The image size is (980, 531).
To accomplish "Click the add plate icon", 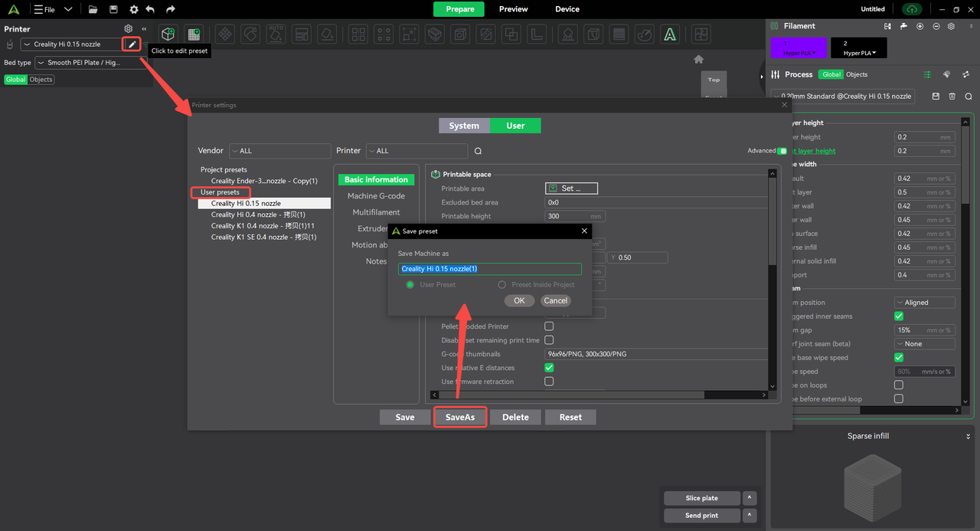I will click(x=194, y=34).
